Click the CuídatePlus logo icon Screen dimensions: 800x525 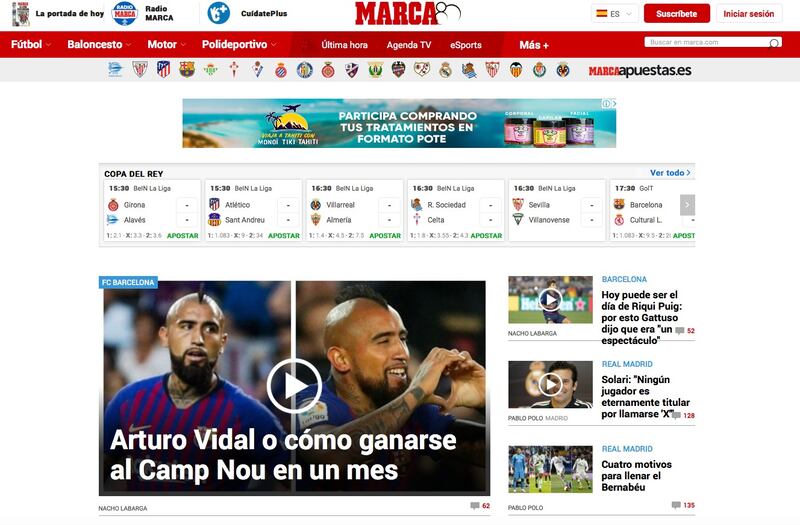tap(218, 13)
